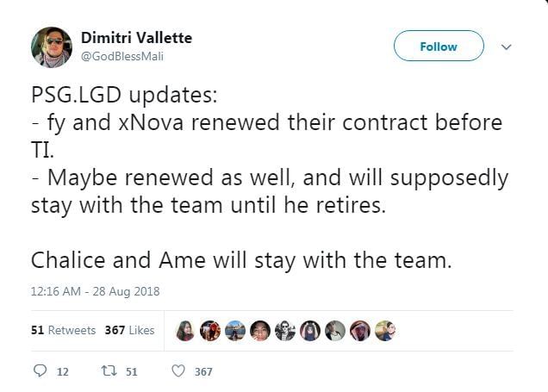Open the 12:16 AM - 28 Aug 2018 timestamp
Image resolution: width=548 pixels, height=392 pixels.
point(95,291)
